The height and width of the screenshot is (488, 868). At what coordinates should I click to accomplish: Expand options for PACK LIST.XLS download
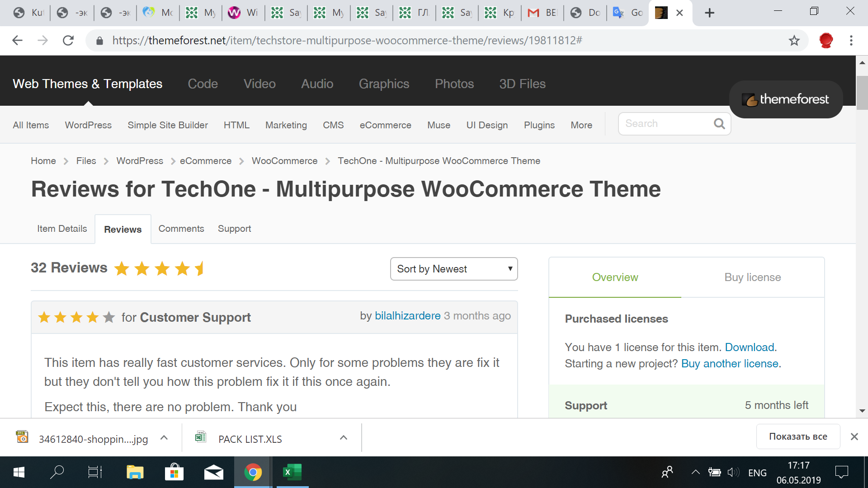[x=344, y=437]
